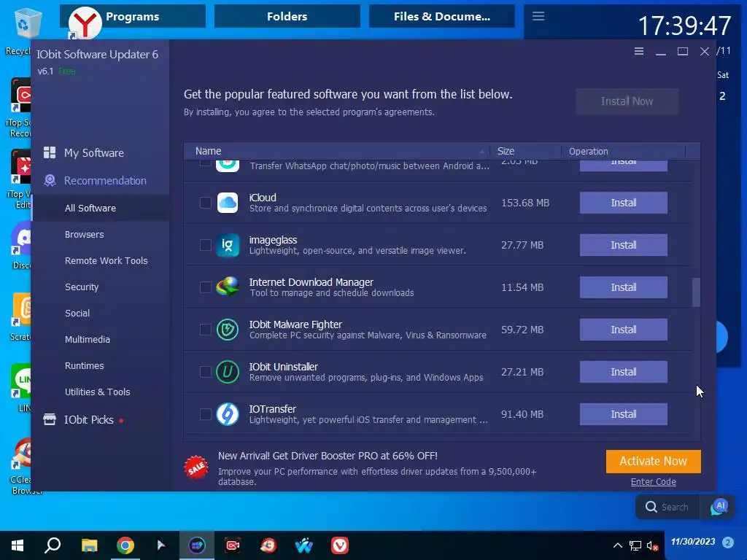747x560 pixels.
Task: Switch to the Security category
Action: pos(82,287)
